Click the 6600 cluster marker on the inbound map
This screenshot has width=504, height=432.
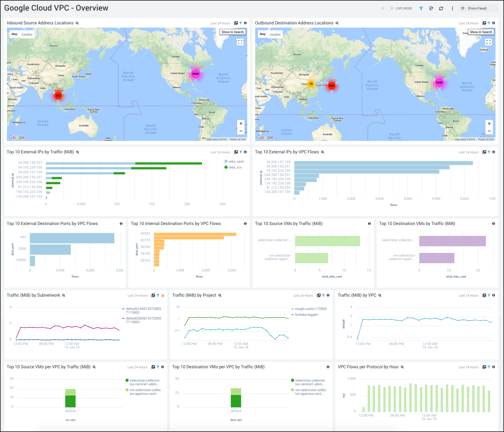pyautogui.click(x=195, y=74)
